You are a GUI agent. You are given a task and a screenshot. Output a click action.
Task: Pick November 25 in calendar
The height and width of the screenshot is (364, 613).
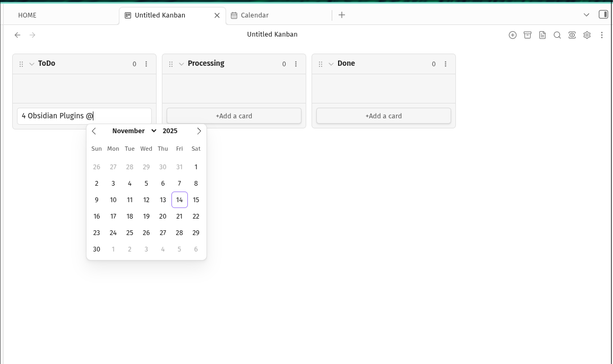point(130,232)
